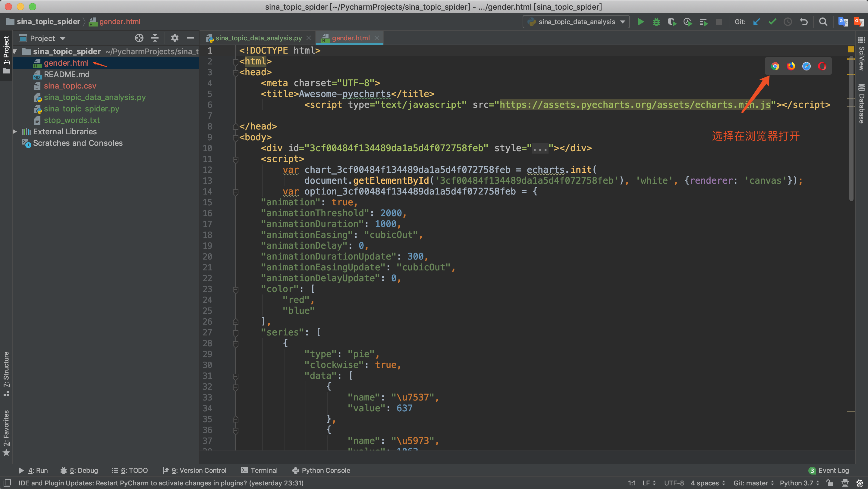Open Git: master branch popup
This screenshot has height=489, width=868.
(x=754, y=483)
